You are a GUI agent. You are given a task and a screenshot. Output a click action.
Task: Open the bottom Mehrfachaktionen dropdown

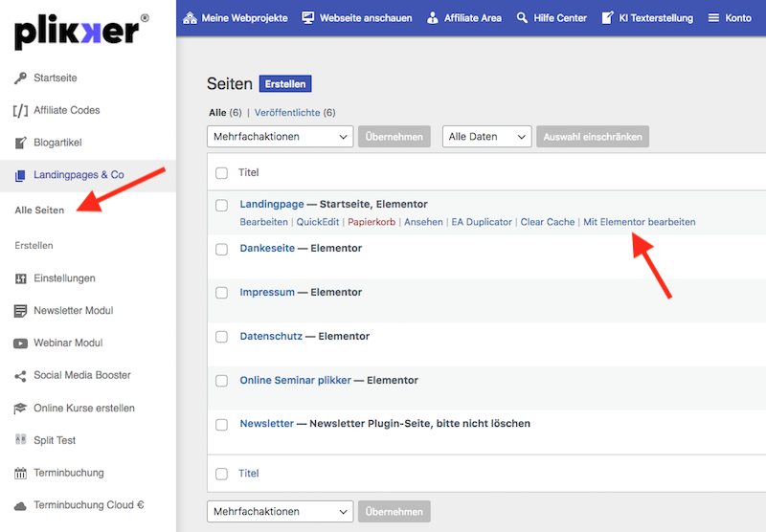[280, 512]
